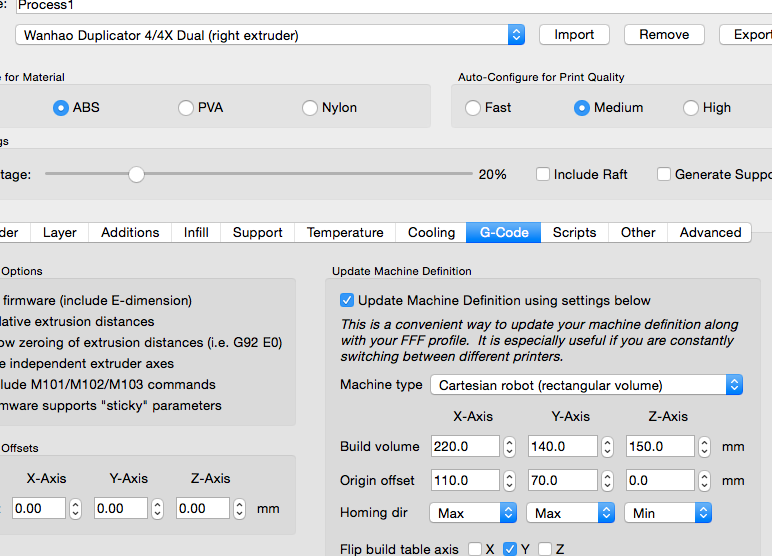772x556 pixels.
Task: Open the Y-Axis Homing dir dropdown
Action: (571, 513)
